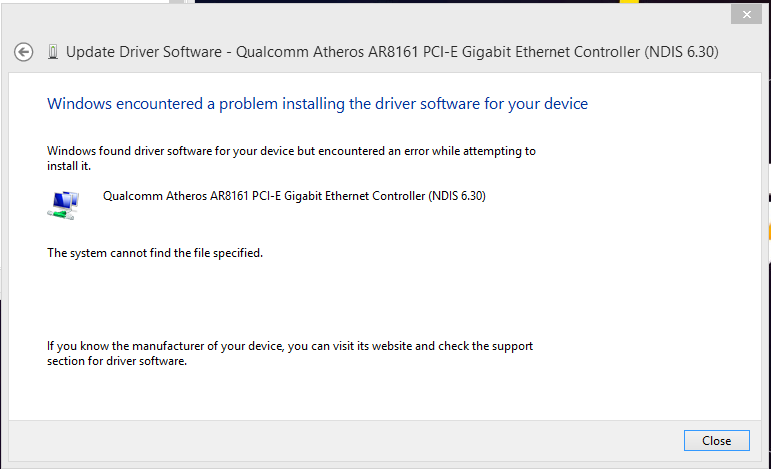Viewport: 771px width, 469px height.
Task: Click the back arrow button
Action: (24, 52)
